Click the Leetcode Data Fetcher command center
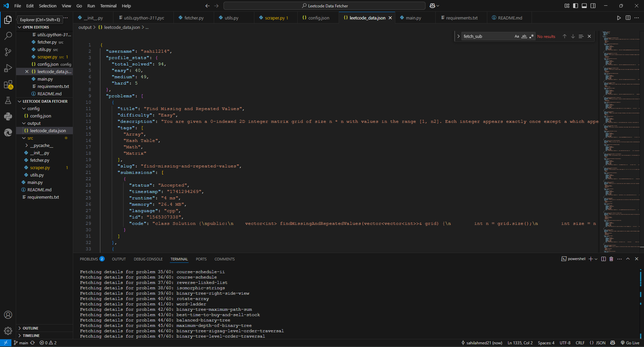This screenshot has width=644, height=347. pos(325,6)
